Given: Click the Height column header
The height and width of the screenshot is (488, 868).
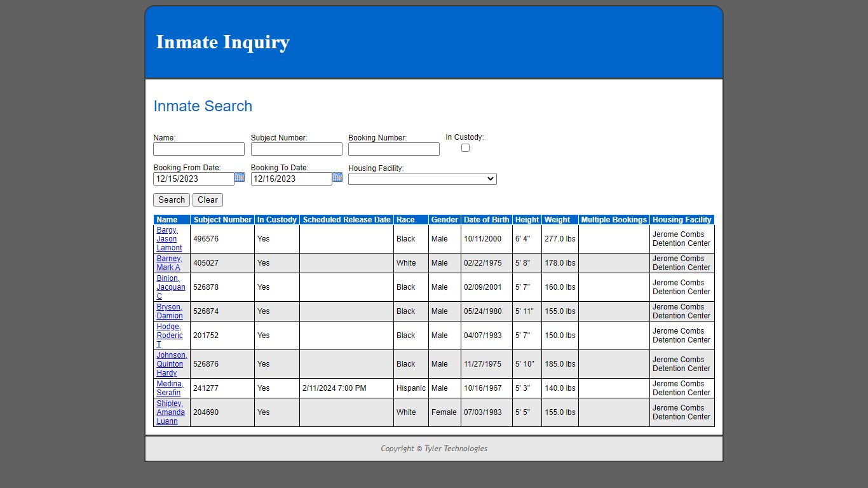Looking at the screenshot, I should click(x=527, y=220).
